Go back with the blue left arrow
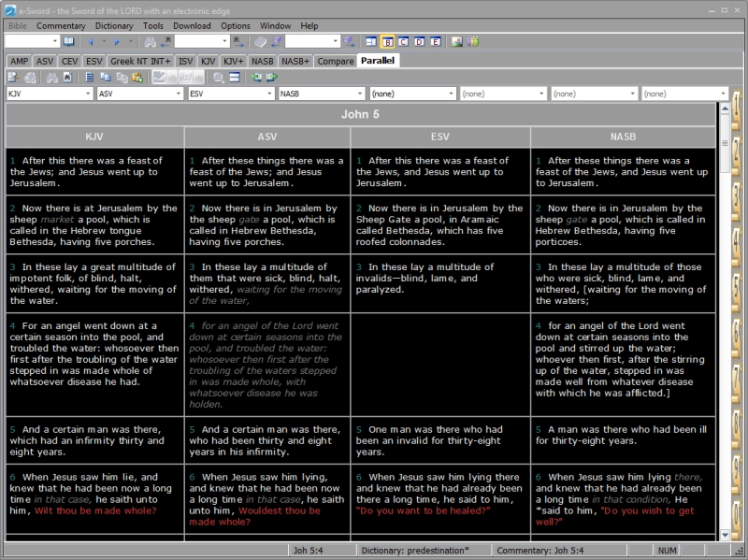 point(91,42)
